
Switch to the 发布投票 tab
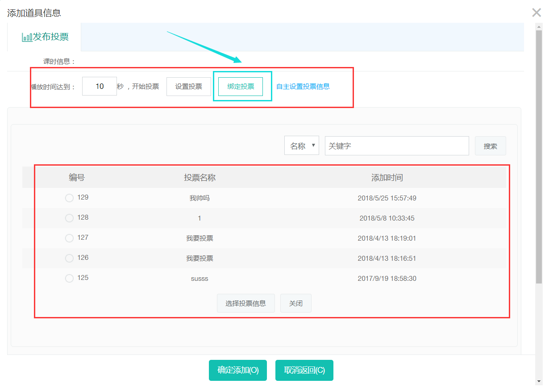tap(45, 37)
